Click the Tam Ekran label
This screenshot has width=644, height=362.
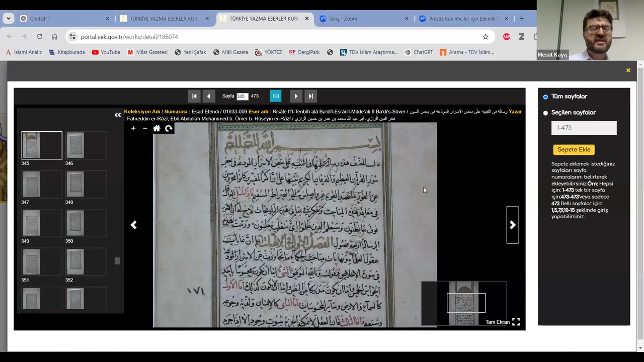pyautogui.click(x=497, y=322)
